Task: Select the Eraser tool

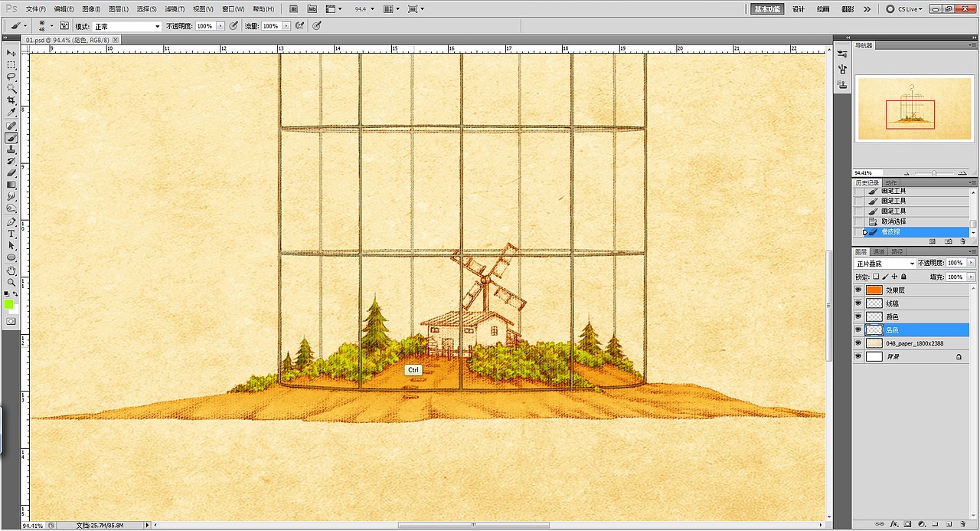Action: [x=11, y=173]
